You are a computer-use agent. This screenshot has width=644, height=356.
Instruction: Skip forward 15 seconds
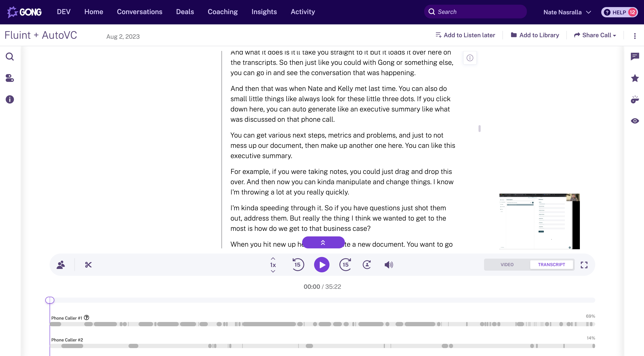(345, 265)
